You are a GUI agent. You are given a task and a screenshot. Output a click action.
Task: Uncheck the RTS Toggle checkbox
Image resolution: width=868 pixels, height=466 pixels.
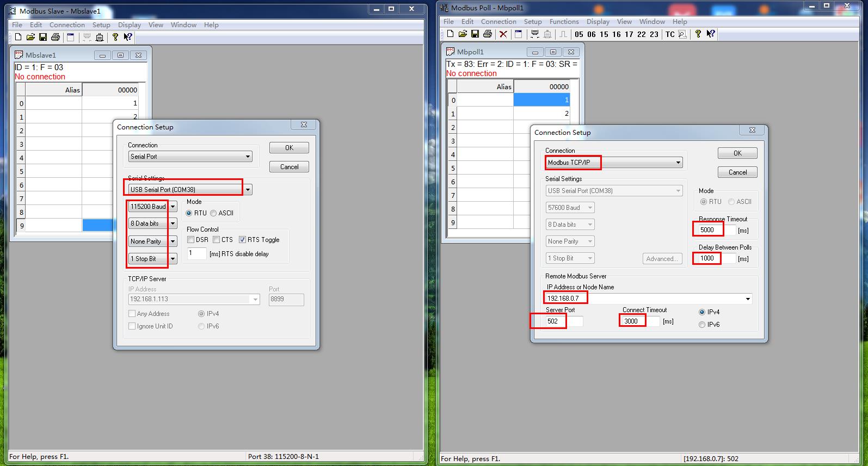click(243, 240)
